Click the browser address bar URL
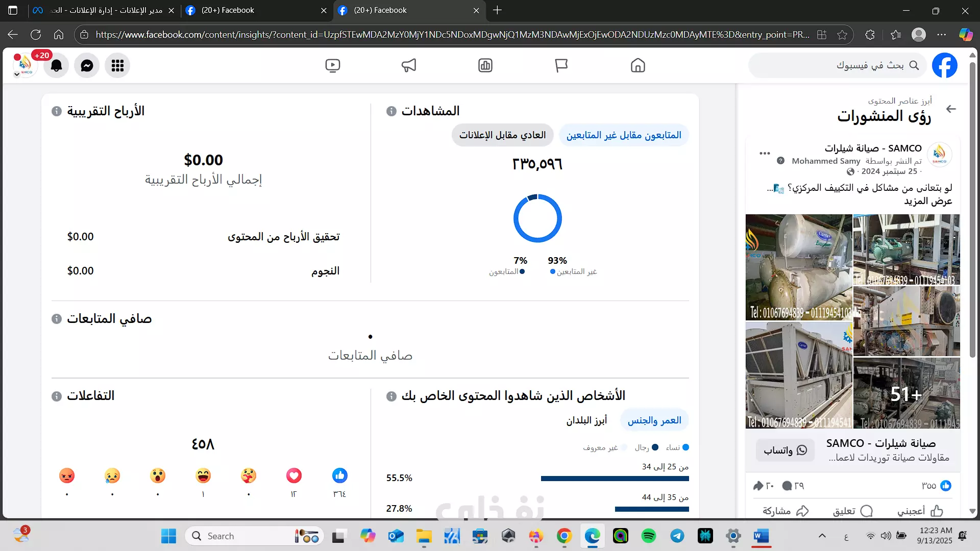Viewport: 980px width, 551px height. click(452, 35)
